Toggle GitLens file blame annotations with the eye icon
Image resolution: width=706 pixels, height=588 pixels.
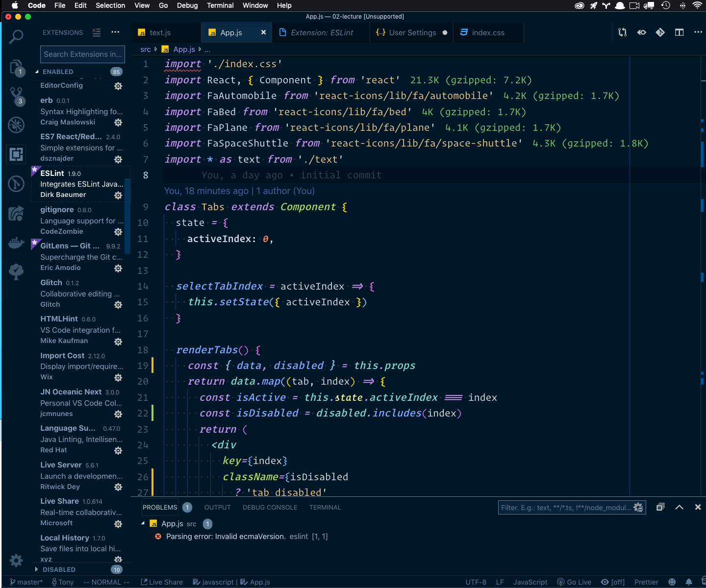pyautogui.click(x=641, y=32)
